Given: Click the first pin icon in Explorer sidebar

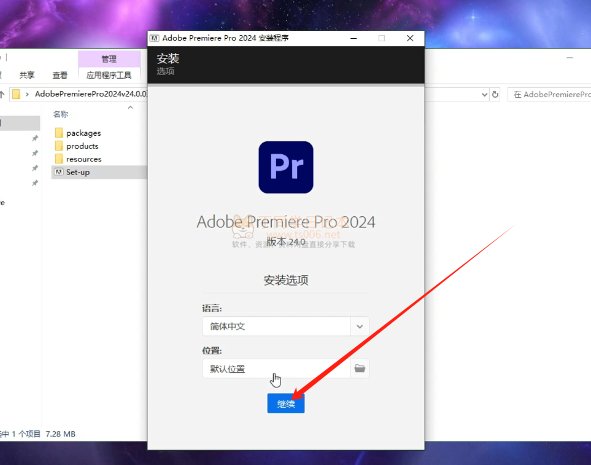Looking at the screenshot, I should click(35, 138).
